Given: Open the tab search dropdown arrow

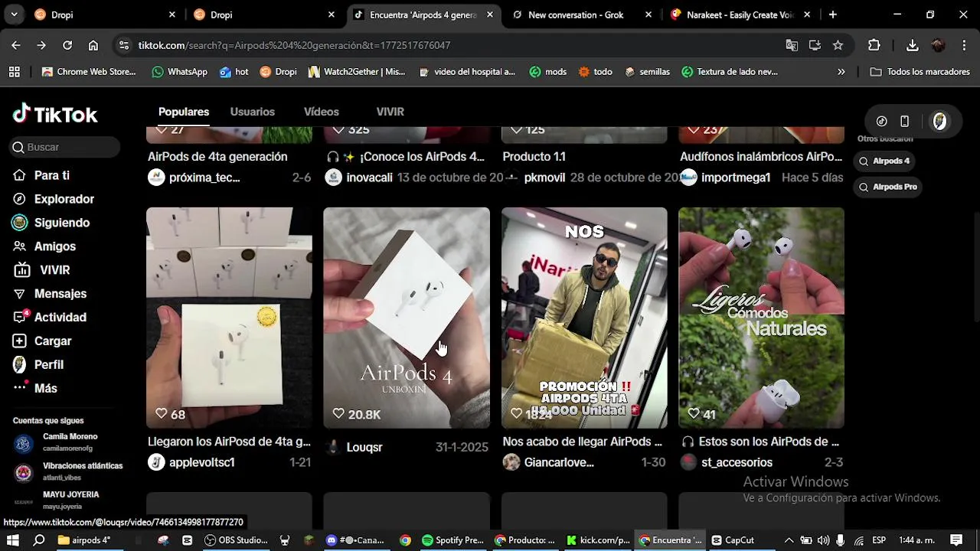Looking at the screenshot, I should pyautogui.click(x=14, y=15).
